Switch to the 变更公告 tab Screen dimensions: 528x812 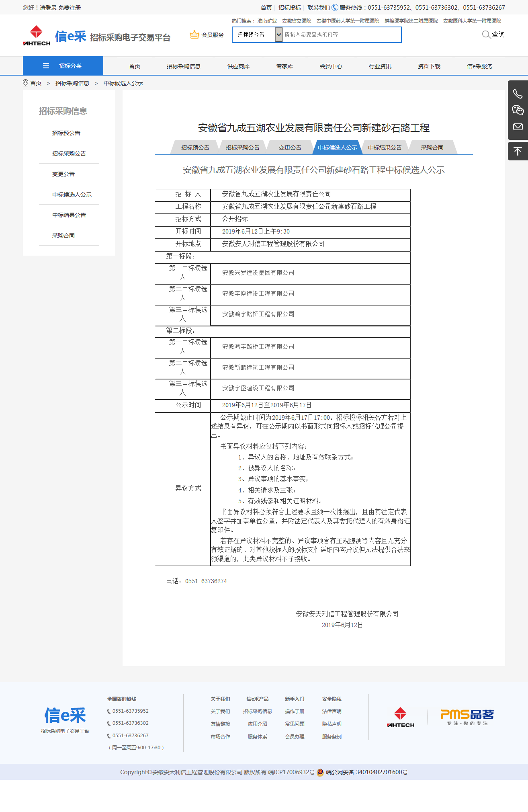point(290,148)
